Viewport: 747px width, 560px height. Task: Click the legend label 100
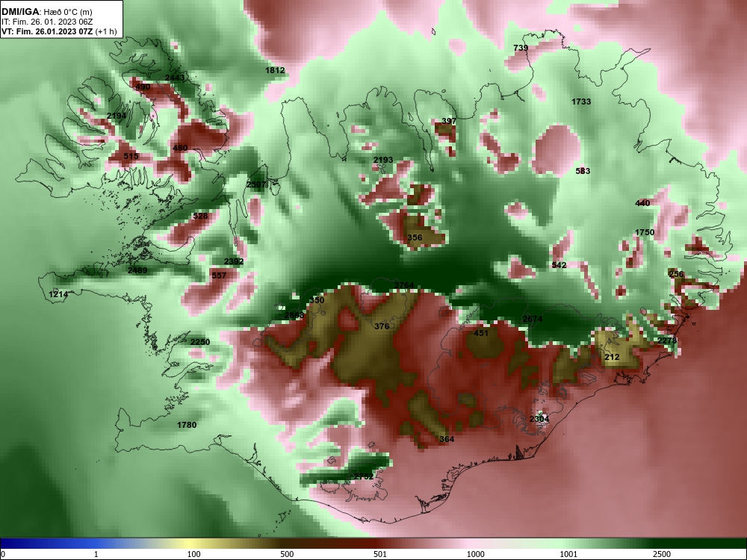coord(193,554)
